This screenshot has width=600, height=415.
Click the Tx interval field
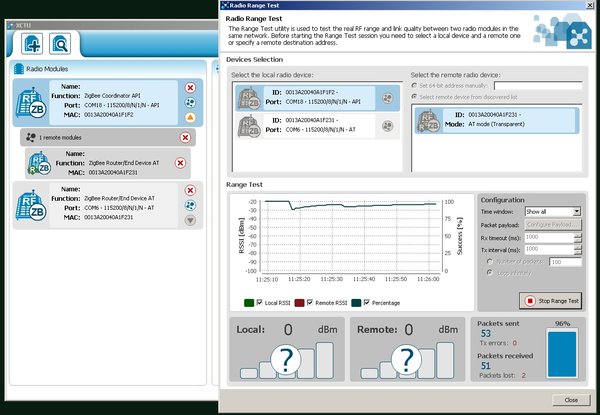tap(549, 249)
